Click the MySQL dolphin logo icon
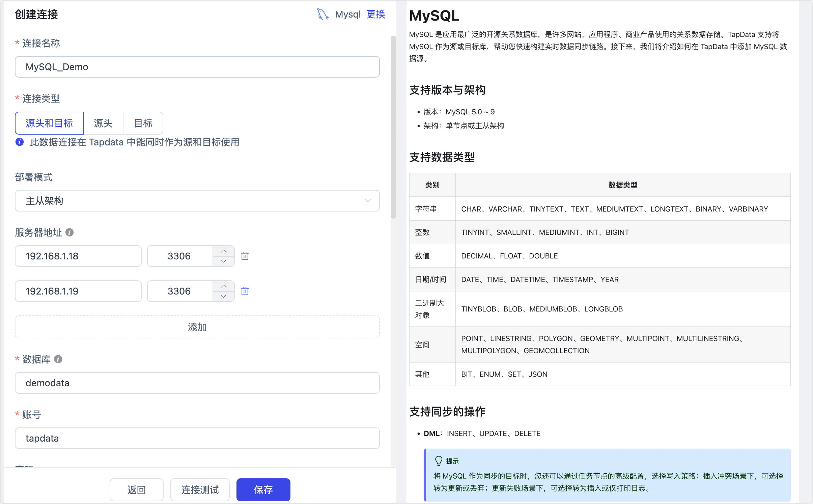Viewport: 813px width, 504px height. [x=323, y=14]
